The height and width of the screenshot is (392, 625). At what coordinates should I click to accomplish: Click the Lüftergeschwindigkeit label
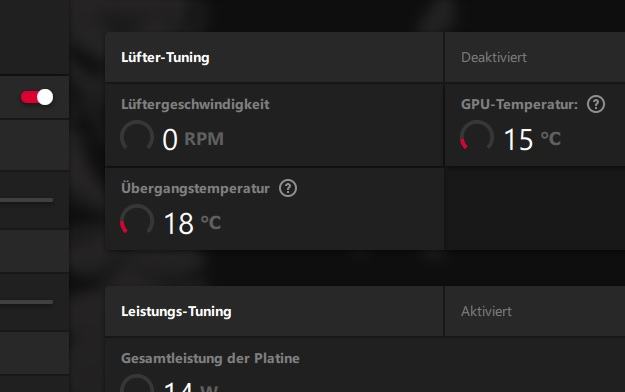195,104
